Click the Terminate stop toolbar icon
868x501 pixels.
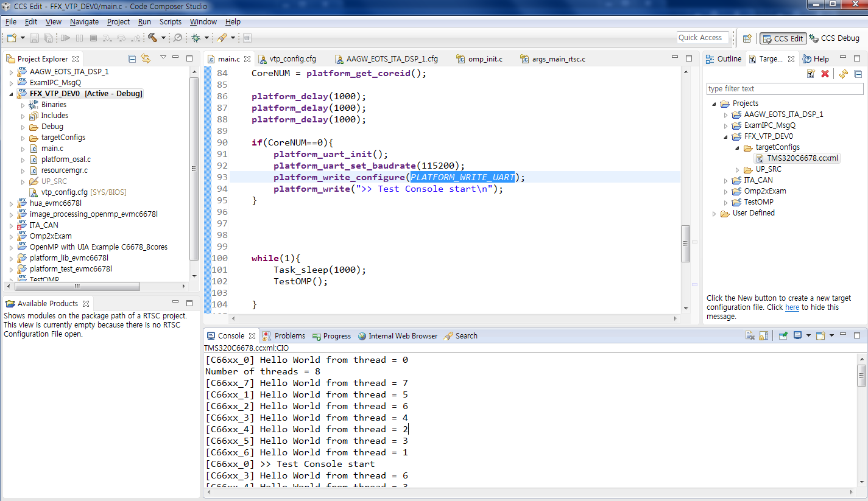93,38
